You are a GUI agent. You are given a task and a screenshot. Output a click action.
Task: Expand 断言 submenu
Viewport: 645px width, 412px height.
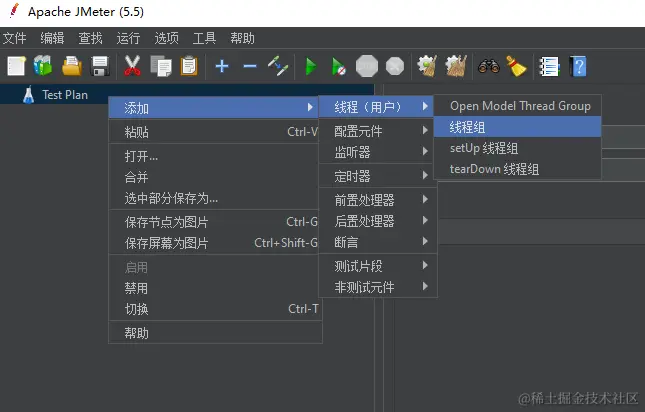(376, 242)
